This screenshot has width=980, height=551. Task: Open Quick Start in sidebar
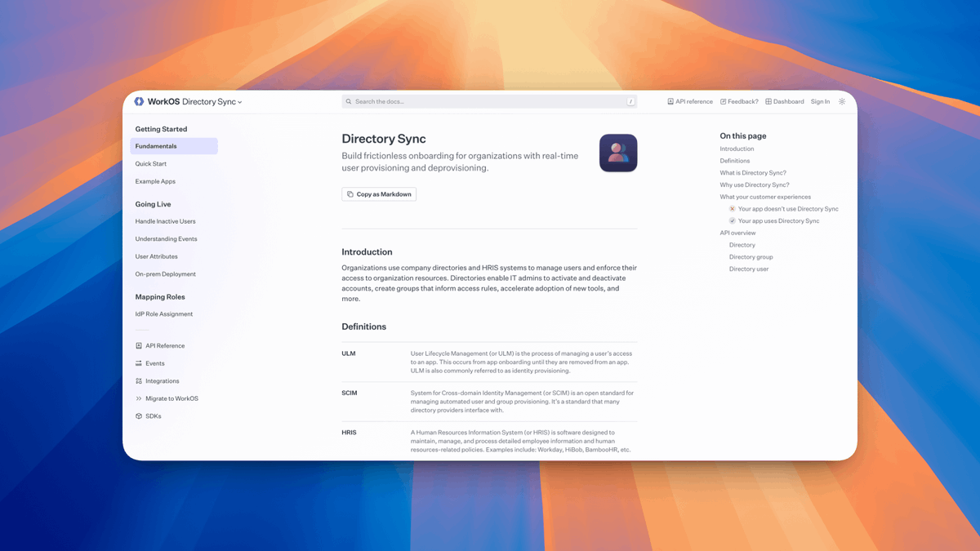pos(151,164)
